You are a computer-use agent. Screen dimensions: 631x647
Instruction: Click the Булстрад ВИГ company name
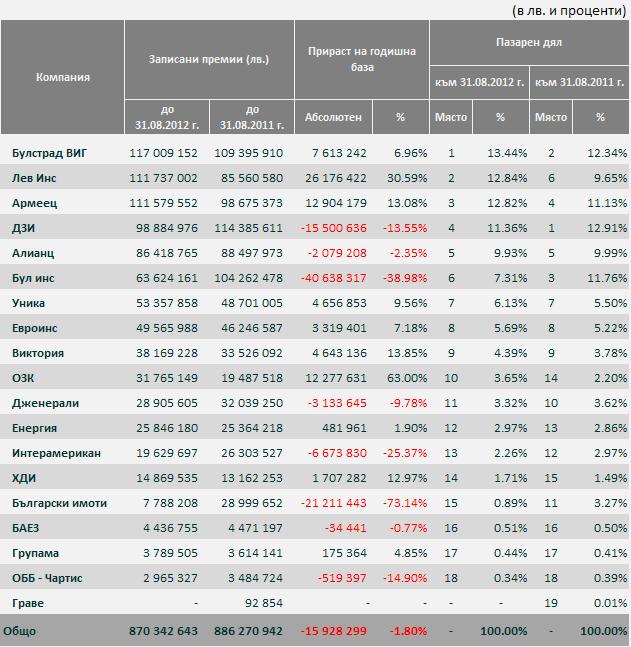pos(50,153)
